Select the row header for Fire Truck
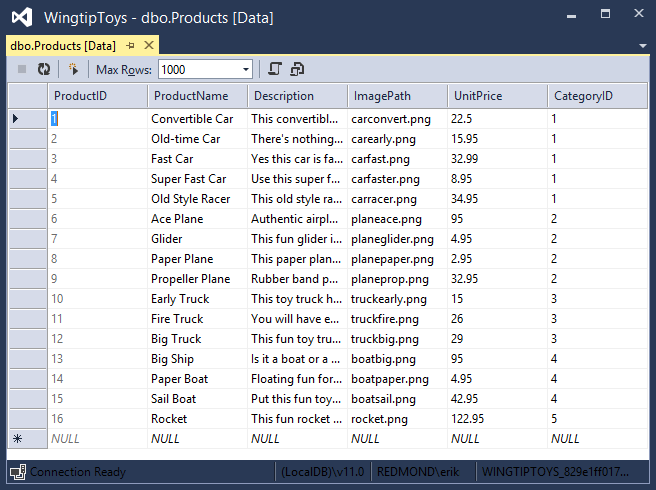Image resolution: width=656 pixels, height=490 pixels. [x=27, y=319]
